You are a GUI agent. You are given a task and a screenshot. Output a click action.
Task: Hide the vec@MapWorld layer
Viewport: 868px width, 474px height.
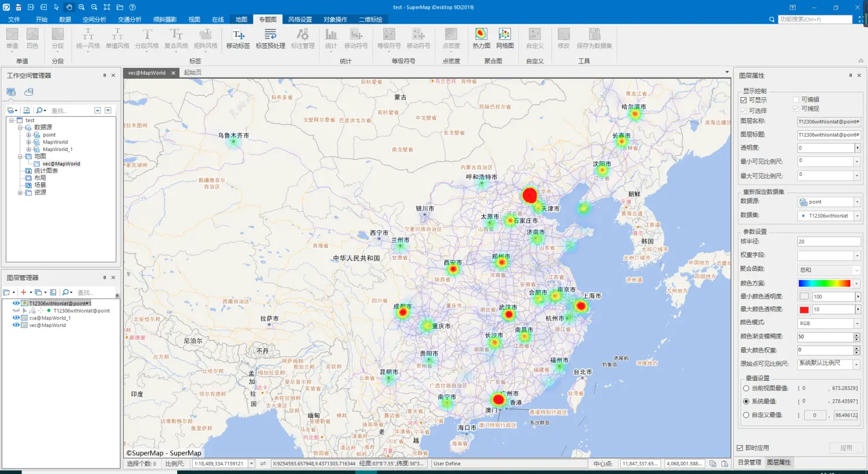16,325
